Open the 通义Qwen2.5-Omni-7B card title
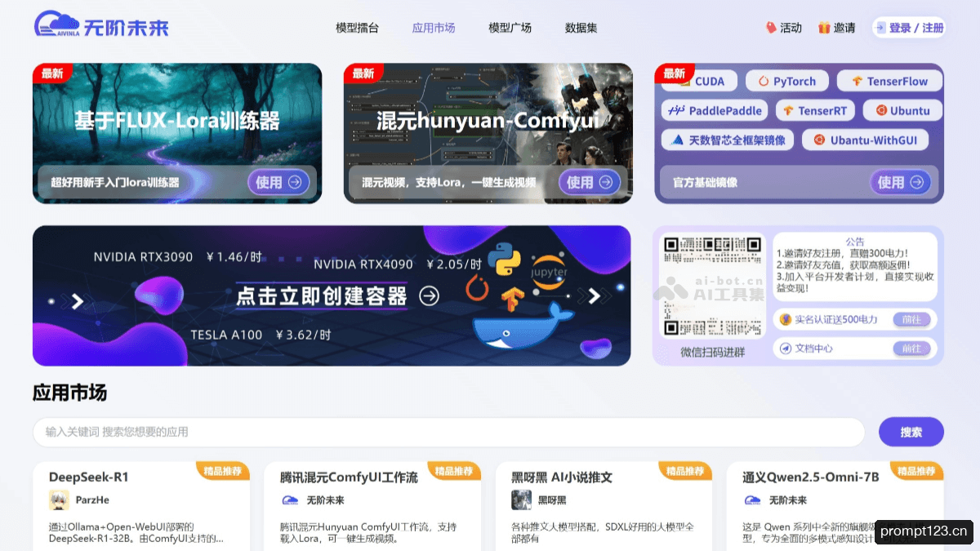 coord(811,477)
